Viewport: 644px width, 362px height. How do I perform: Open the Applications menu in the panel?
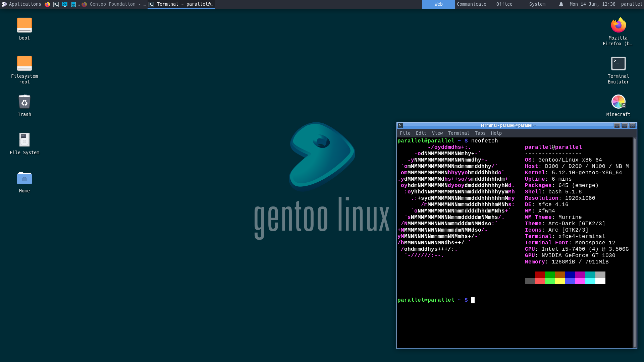coord(21,4)
